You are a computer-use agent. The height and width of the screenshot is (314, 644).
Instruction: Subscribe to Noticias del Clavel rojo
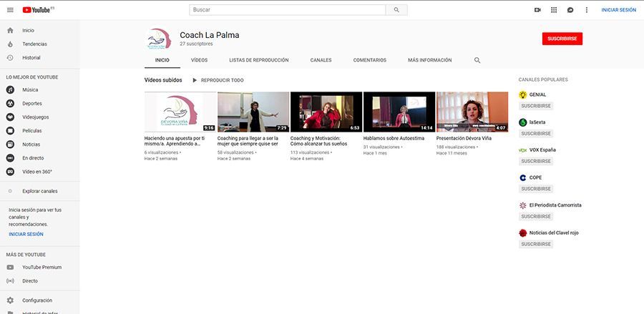click(x=535, y=244)
